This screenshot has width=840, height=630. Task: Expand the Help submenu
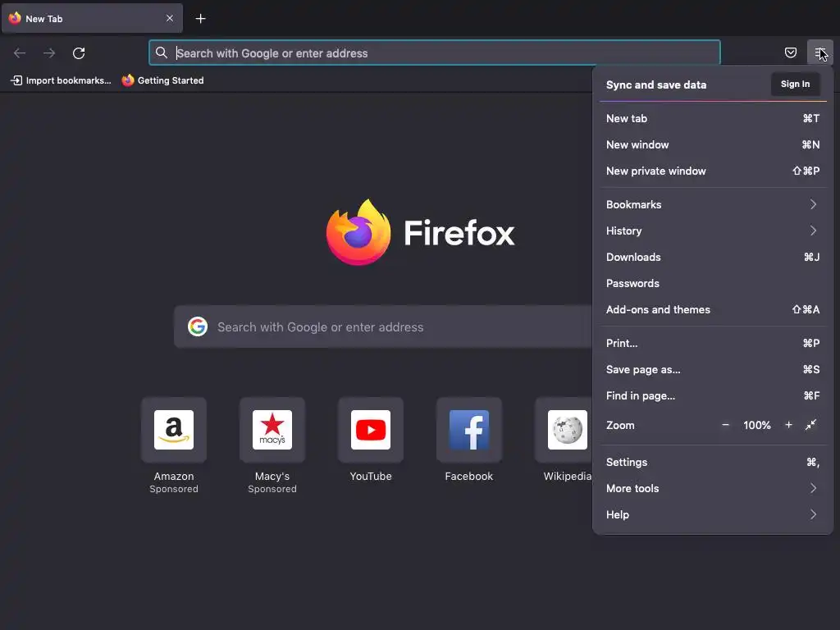click(713, 515)
